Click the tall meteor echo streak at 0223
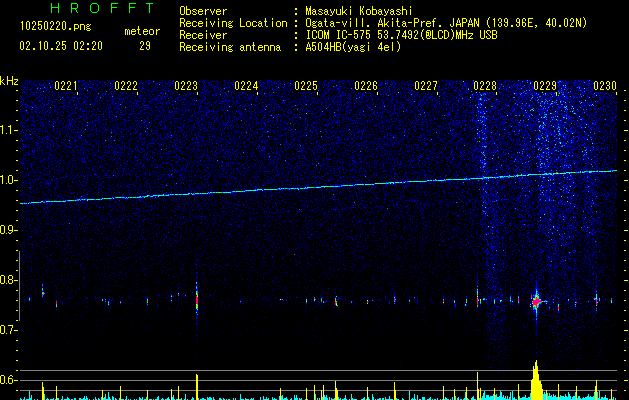The width and height of the screenshot is (629, 400). click(x=197, y=298)
